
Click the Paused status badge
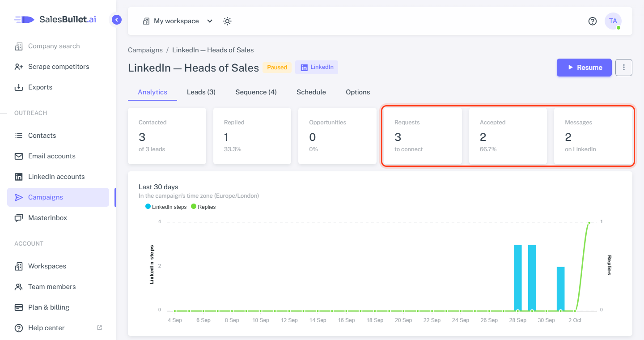(x=277, y=68)
